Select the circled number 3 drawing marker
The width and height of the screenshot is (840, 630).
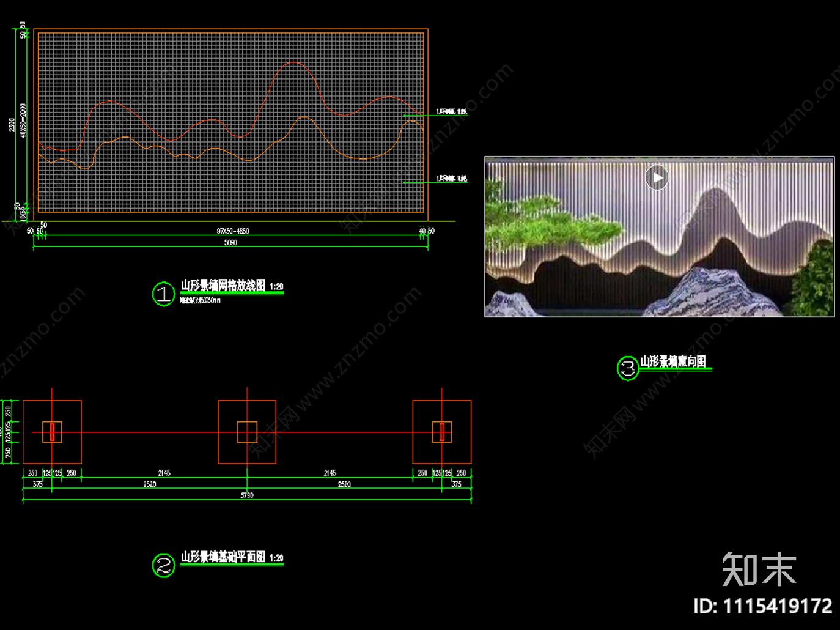click(628, 368)
